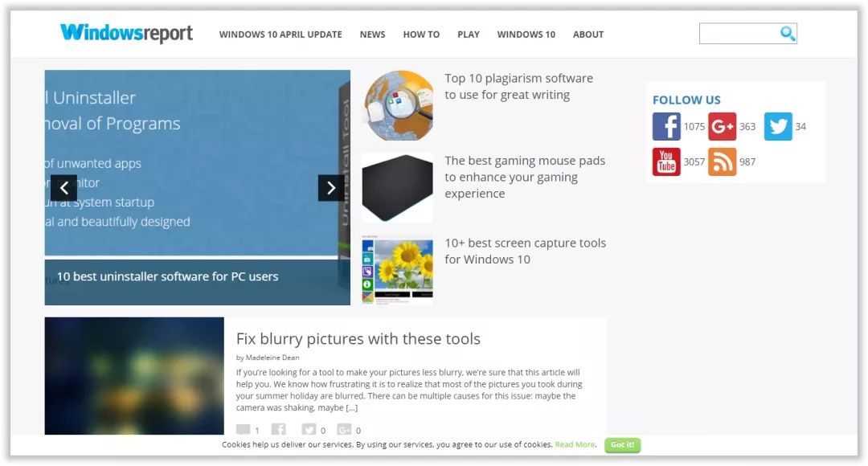Image resolution: width=868 pixels, height=466 pixels.
Task: Click the Twitter follower count 34
Action: (x=800, y=127)
